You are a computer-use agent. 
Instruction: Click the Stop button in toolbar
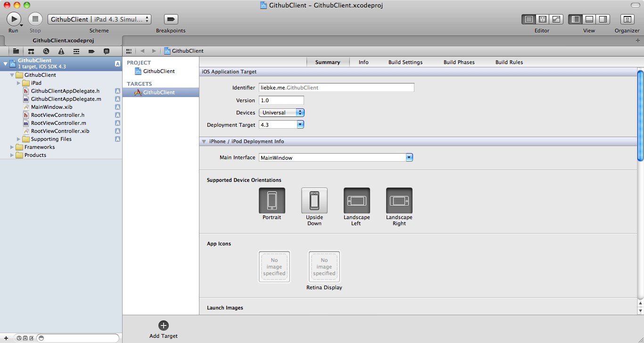click(35, 19)
